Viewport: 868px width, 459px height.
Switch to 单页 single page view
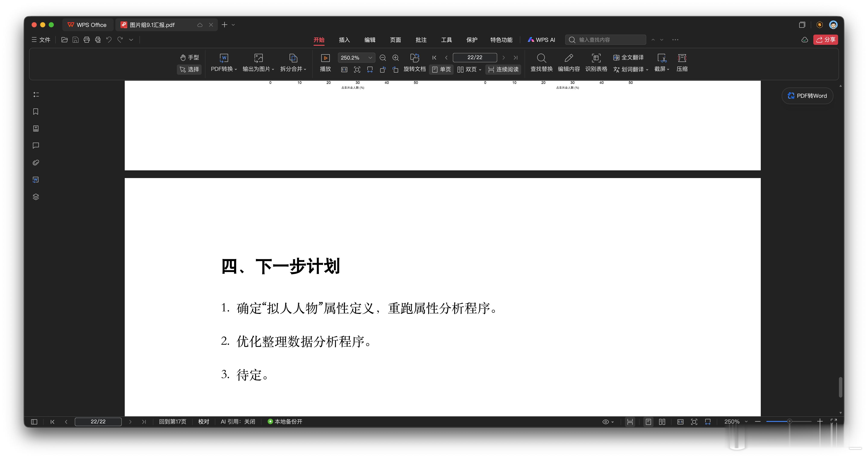coord(441,69)
